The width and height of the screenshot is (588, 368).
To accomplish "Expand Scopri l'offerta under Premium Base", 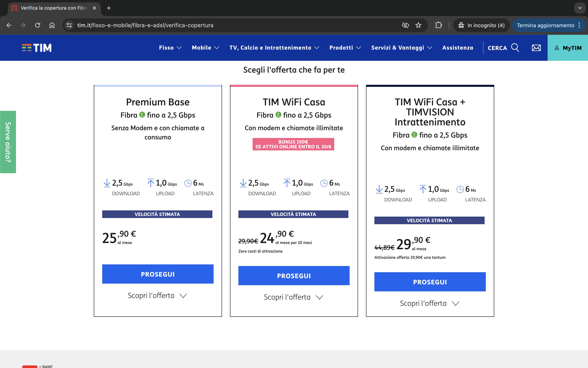I will (x=157, y=295).
